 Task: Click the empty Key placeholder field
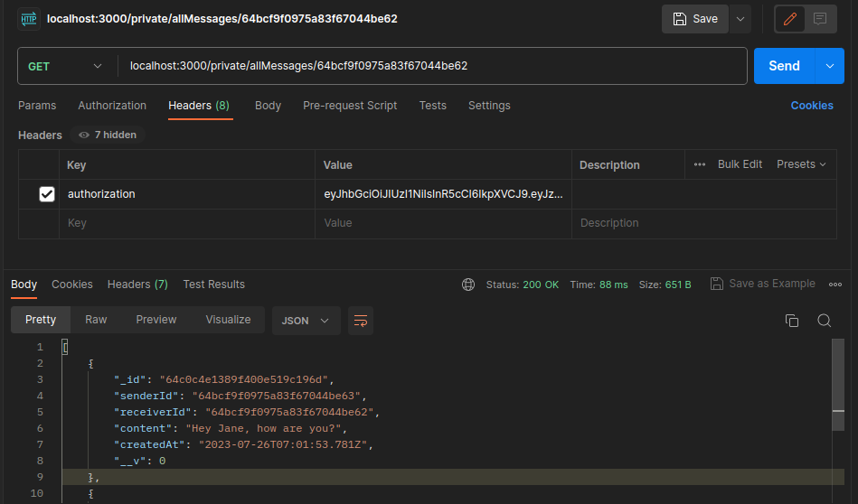click(x=186, y=223)
